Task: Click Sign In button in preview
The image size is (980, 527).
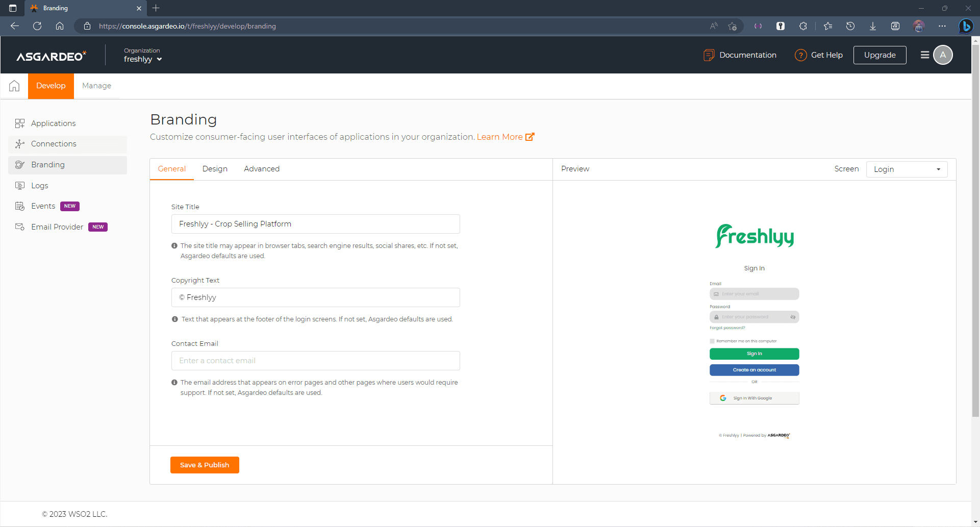Action: (754, 354)
